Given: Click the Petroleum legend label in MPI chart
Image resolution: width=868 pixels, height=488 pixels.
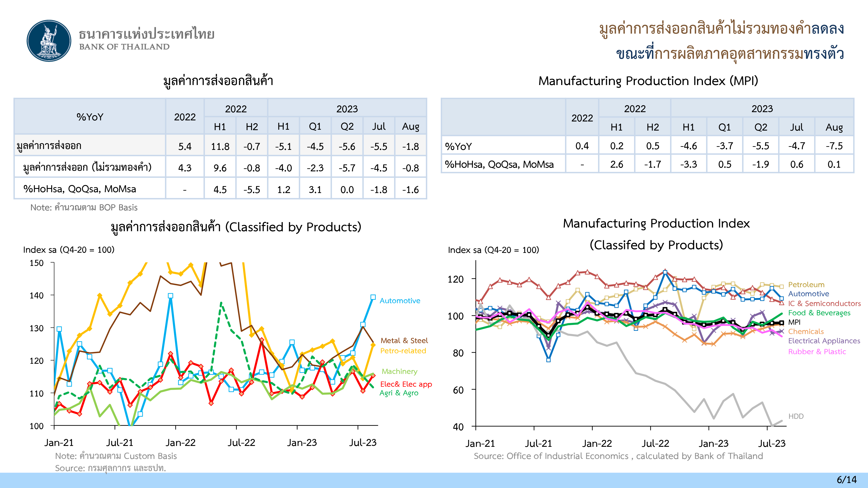Looking at the screenshot, I should tap(806, 285).
